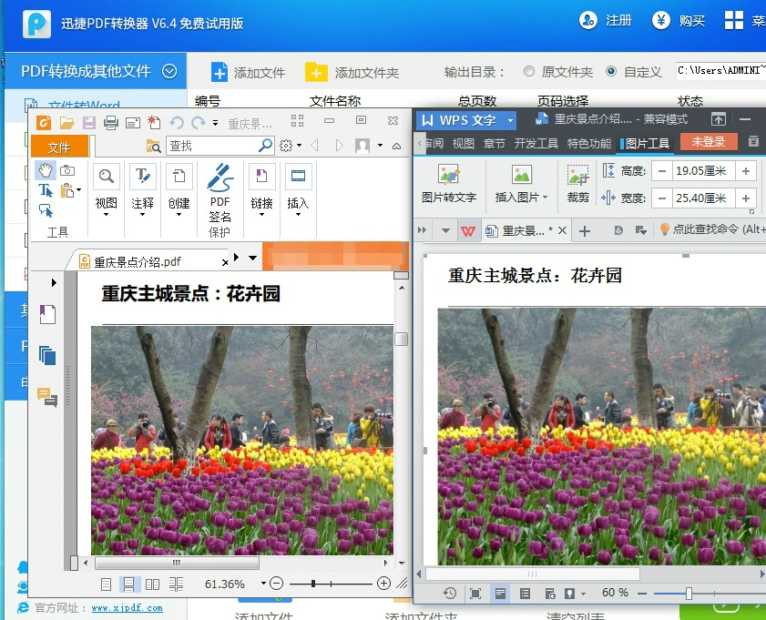Adjust the WPS zoom slider handle
Image resolution: width=766 pixels, height=620 pixels.
pos(688,593)
